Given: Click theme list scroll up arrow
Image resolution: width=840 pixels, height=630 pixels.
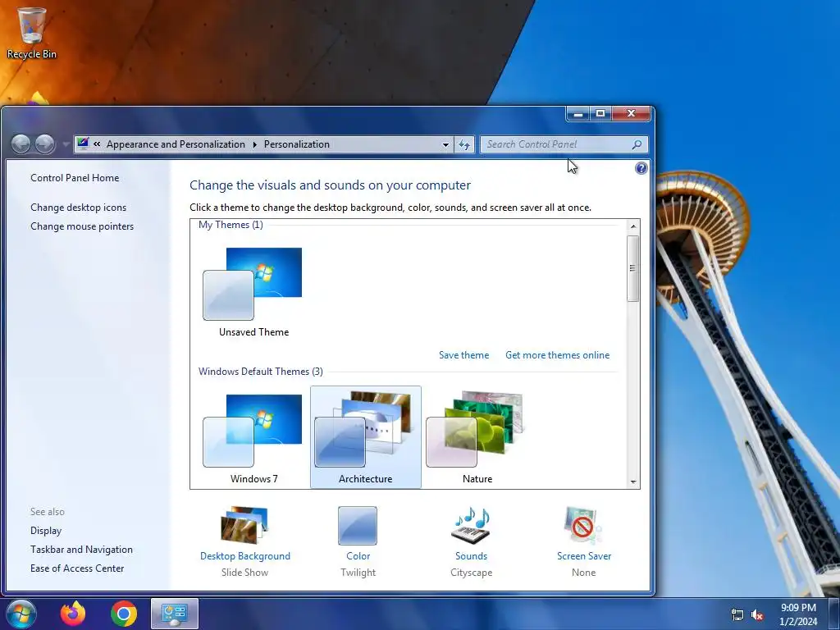Looking at the screenshot, I should tap(633, 226).
